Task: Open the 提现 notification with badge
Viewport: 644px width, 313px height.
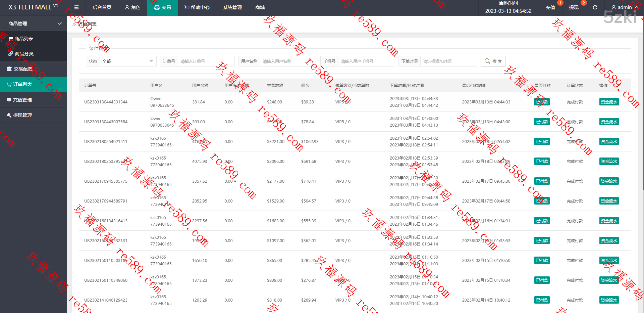Action: 574,7
